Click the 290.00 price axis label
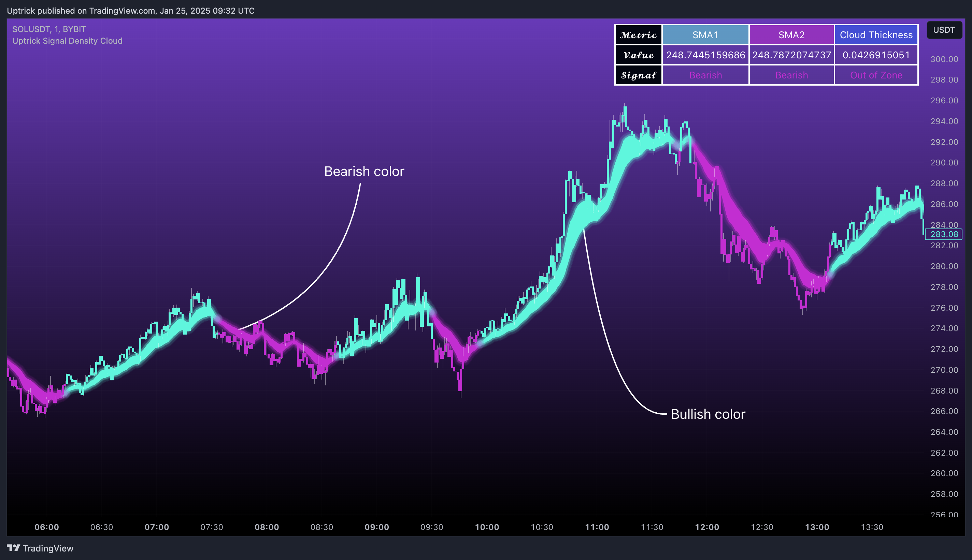The image size is (972, 560). pos(944,163)
